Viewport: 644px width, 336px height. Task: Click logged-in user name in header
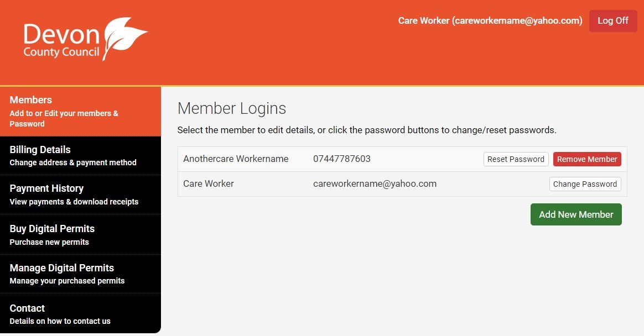pyautogui.click(x=490, y=20)
